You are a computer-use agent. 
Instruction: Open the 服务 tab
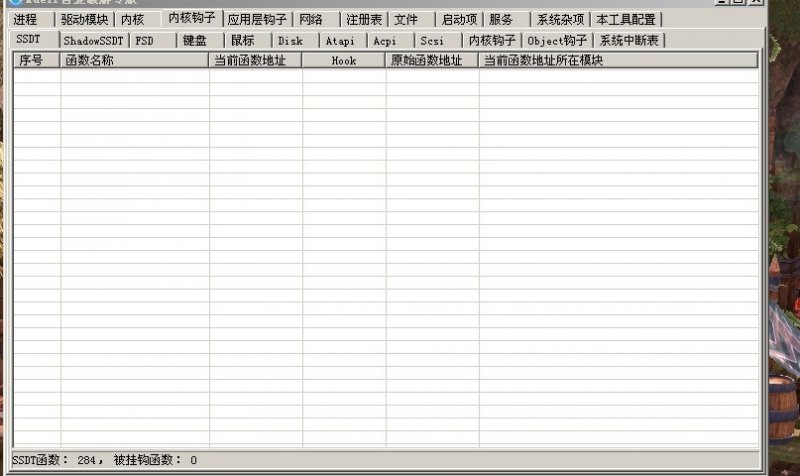point(507,20)
